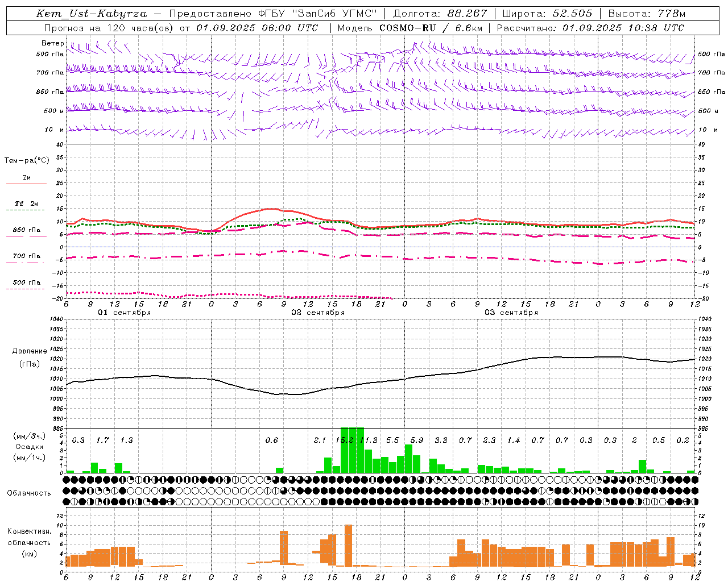Screen dimensions: 728x582
Task: Click the left 10 м wind level label
Action: click(55, 130)
